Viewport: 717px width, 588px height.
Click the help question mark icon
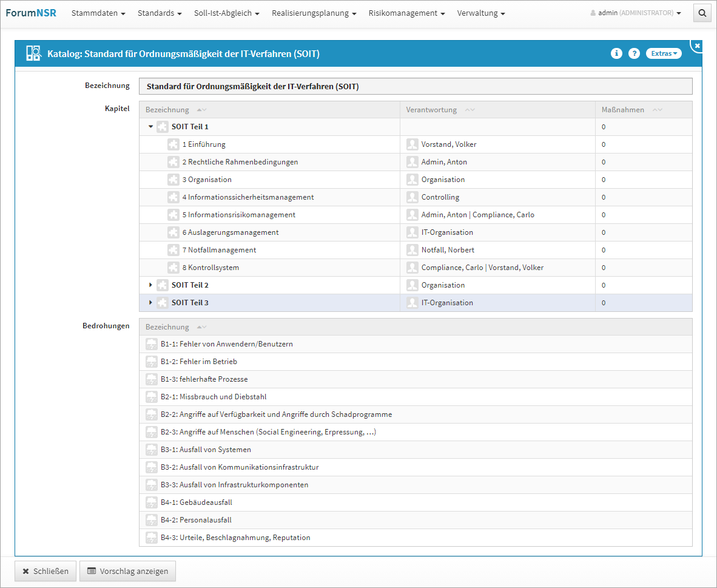click(634, 53)
